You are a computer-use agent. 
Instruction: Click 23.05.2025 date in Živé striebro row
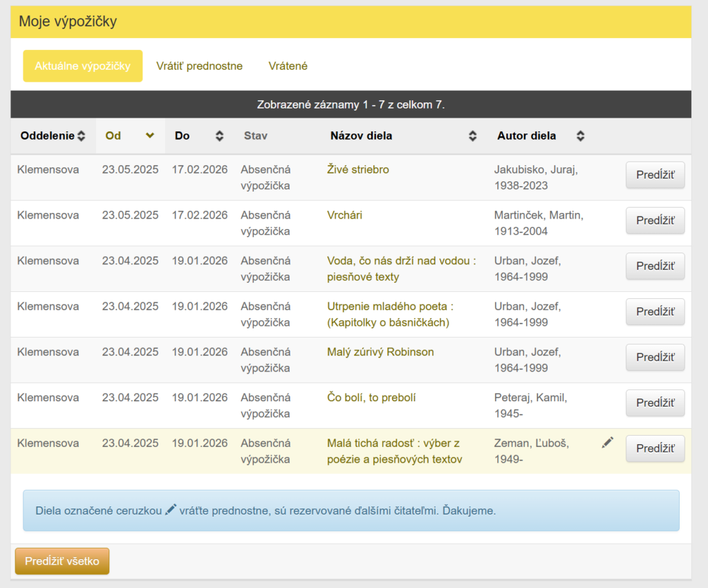coord(130,169)
